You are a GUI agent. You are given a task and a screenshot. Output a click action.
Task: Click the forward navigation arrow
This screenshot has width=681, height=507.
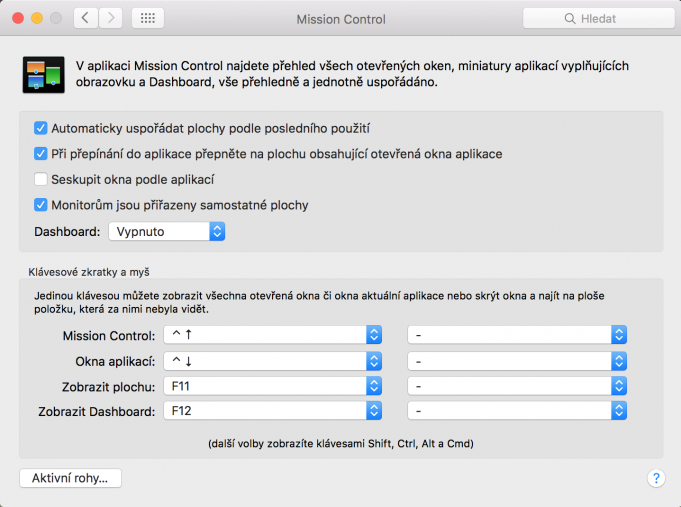(x=111, y=18)
